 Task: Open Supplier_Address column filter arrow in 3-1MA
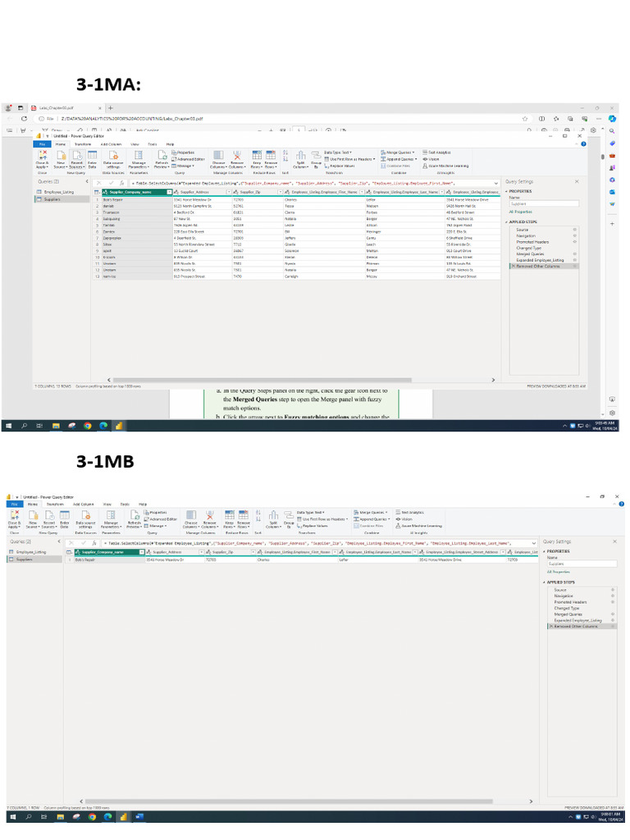pyautogui.click(x=229, y=192)
